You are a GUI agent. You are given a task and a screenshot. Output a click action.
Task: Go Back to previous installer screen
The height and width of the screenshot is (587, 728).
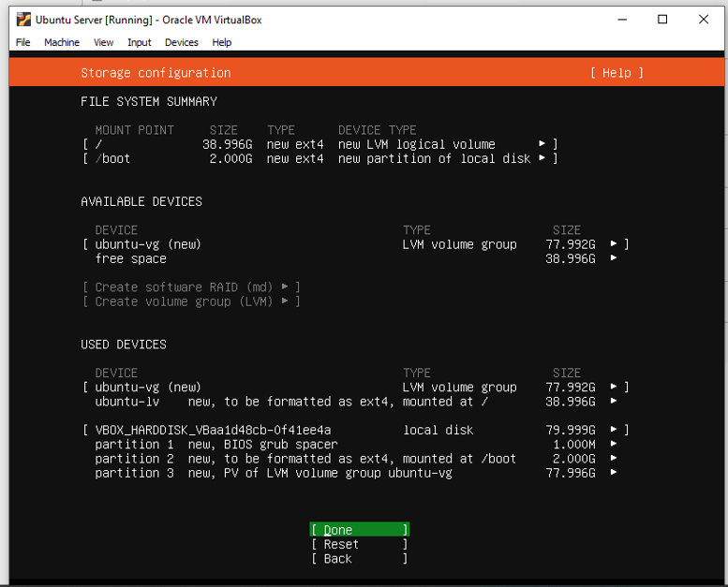coord(359,559)
